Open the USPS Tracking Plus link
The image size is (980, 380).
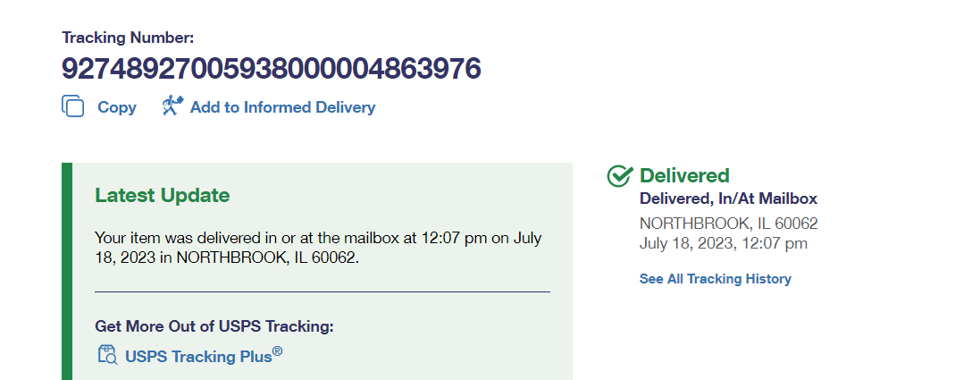coord(198,356)
